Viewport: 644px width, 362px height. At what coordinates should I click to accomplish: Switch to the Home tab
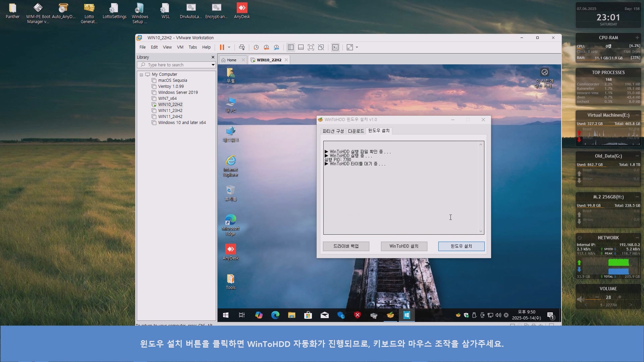point(231,60)
